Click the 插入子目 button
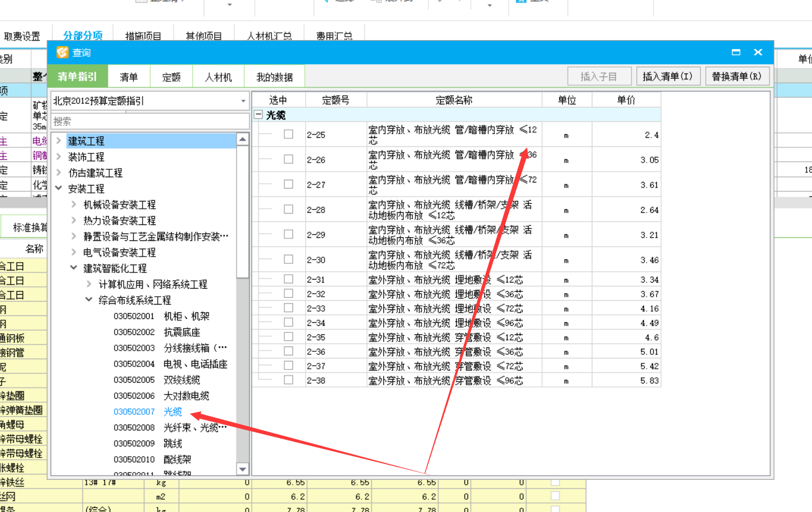Image resolution: width=812 pixels, height=512 pixels. tap(599, 76)
